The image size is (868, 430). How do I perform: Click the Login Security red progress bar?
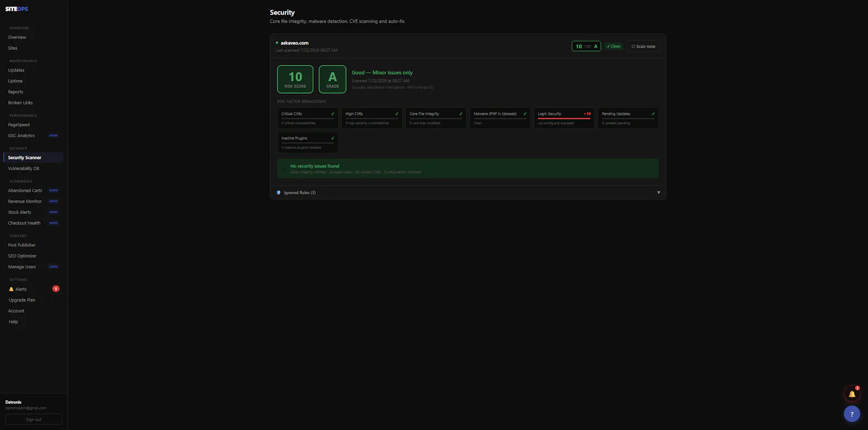click(x=564, y=118)
